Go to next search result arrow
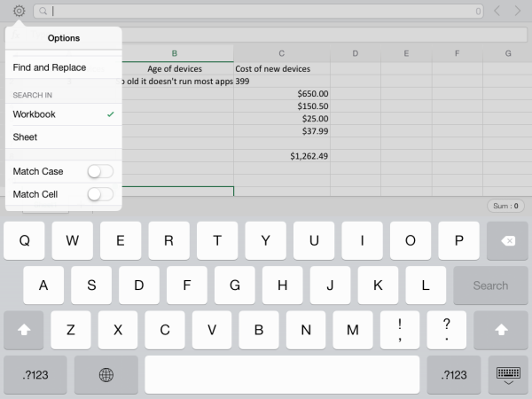The height and width of the screenshot is (399, 532). (x=518, y=11)
